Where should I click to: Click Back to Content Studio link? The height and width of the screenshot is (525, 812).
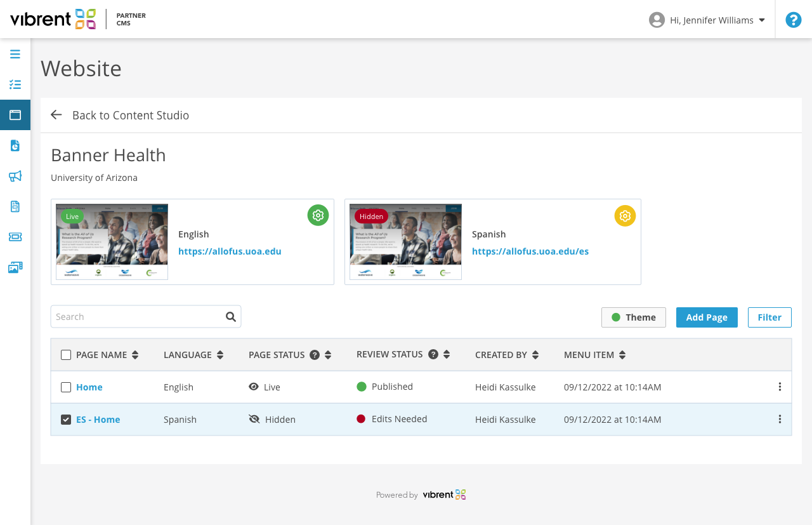131,115
